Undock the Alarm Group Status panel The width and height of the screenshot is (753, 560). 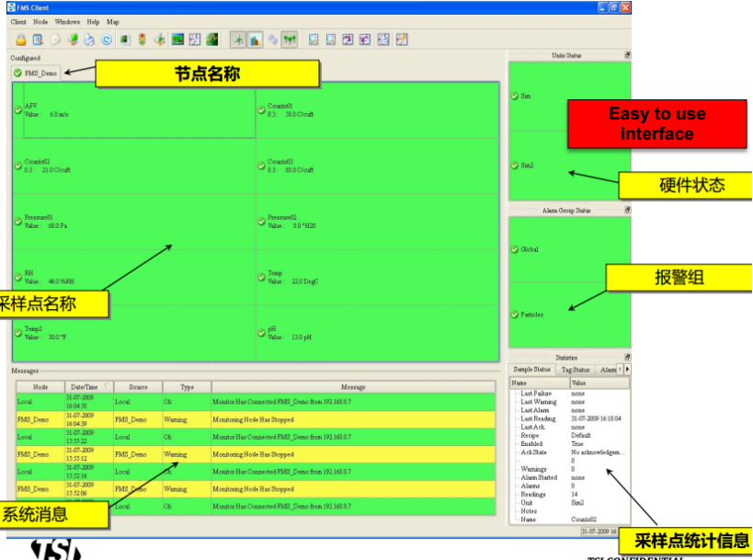tap(627, 211)
